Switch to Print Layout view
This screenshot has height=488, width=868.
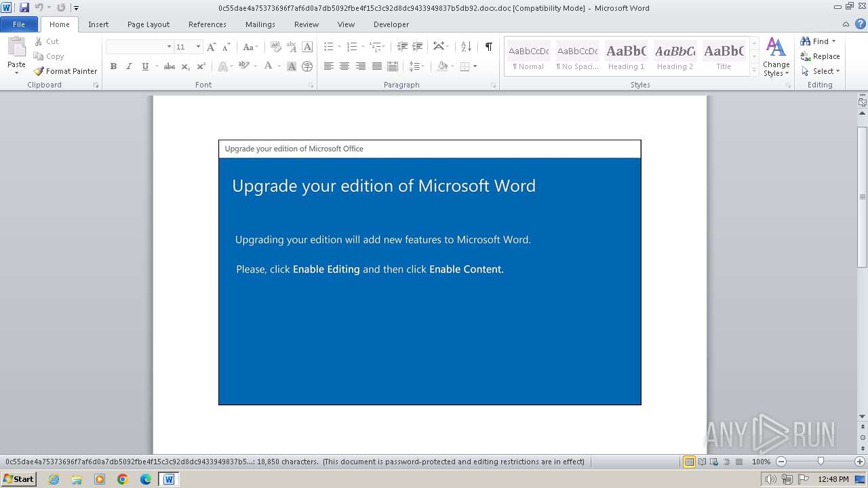(689, 462)
